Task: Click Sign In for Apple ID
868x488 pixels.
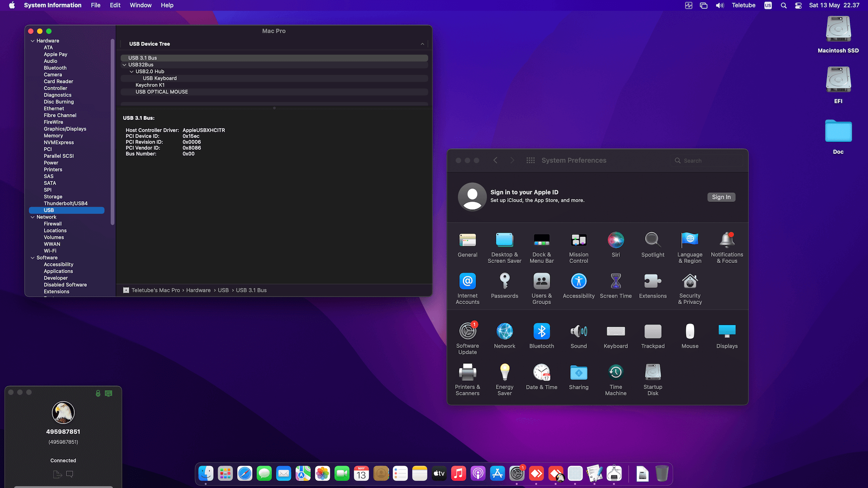Action: tap(721, 197)
